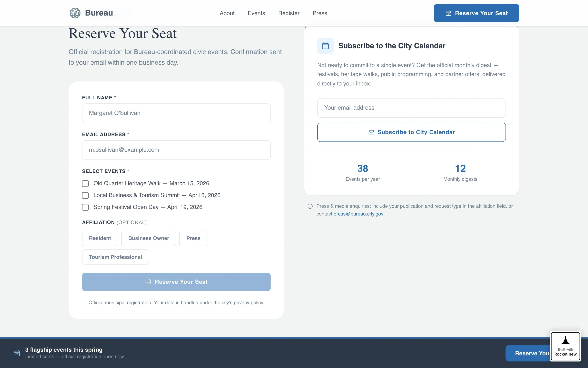The height and width of the screenshot is (368, 588).
Task: Select the Press affiliation chip
Action: click(193, 238)
